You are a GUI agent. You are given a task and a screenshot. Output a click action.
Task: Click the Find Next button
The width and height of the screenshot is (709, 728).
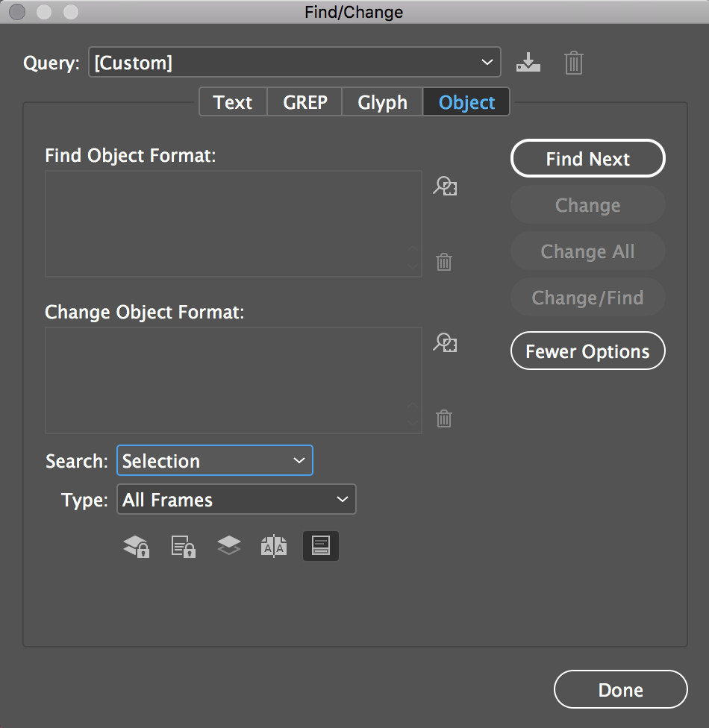coord(588,158)
